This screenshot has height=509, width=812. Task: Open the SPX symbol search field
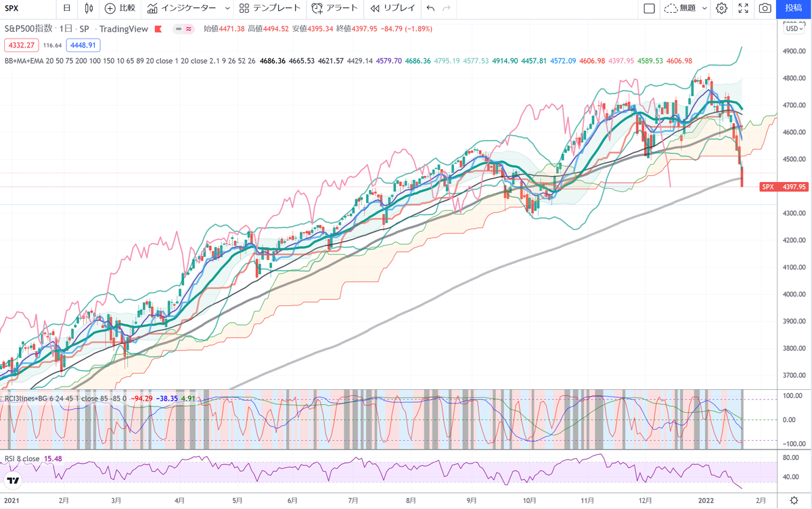(x=12, y=8)
